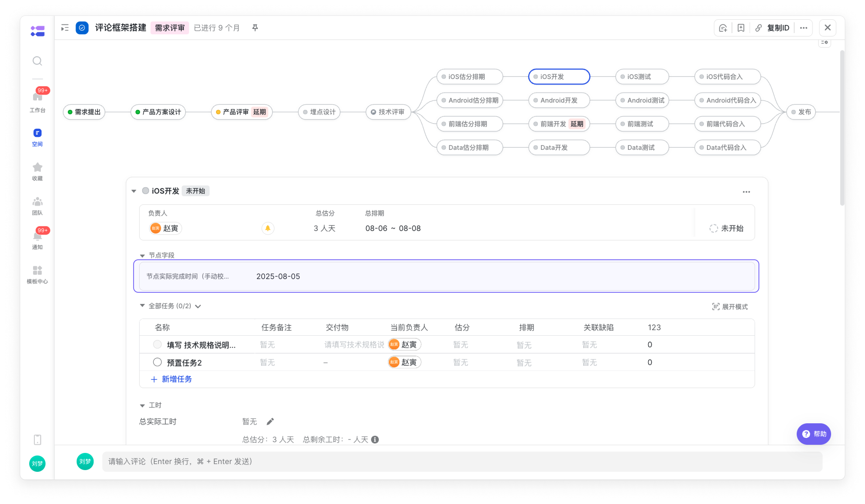Click the 赵寅 owner avatar under 负责人

coord(155,228)
